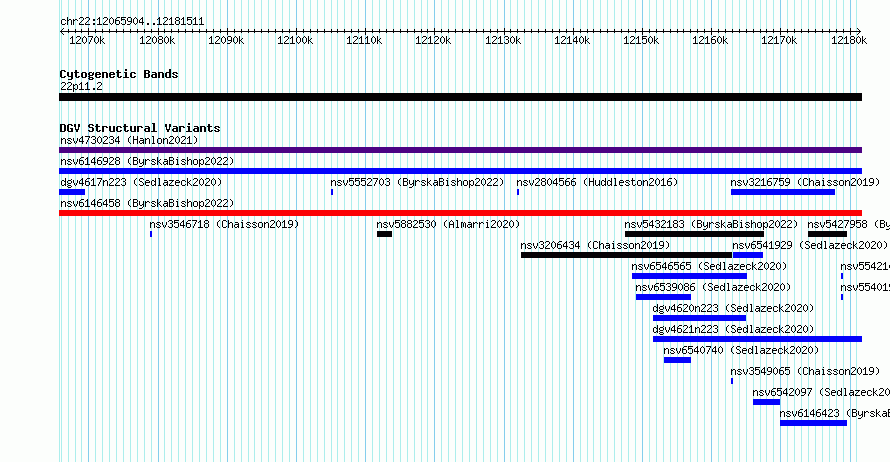
Task: Open nsv5432183 (ByrskaBishop2022) variant label
Action: pos(711,224)
